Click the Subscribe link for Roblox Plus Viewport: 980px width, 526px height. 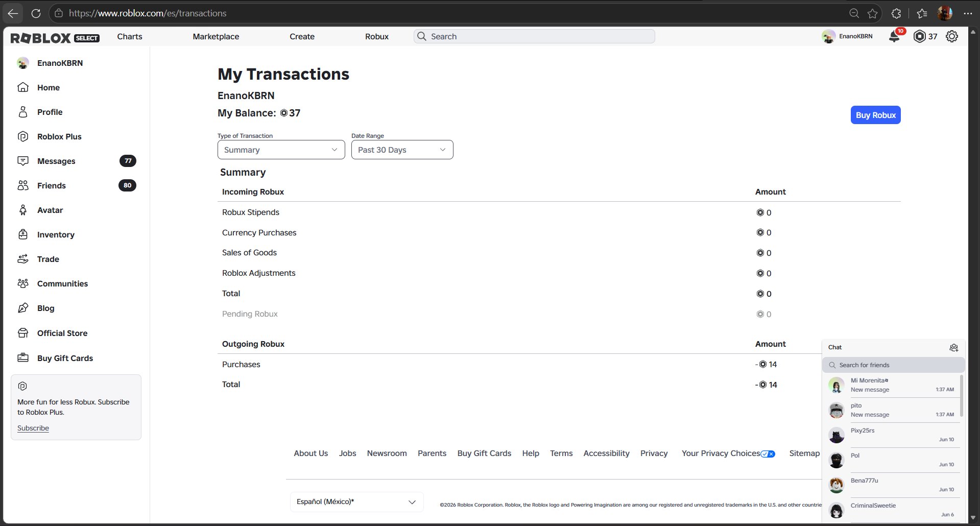pyautogui.click(x=33, y=428)
